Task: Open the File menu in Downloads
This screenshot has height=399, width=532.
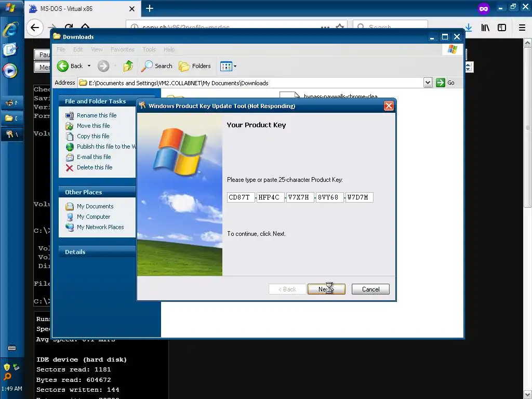Action: pos(61,49)
